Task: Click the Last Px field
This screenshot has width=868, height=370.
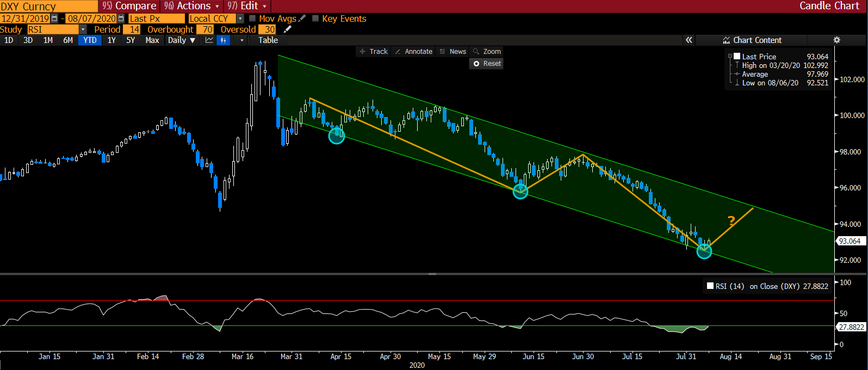Action: coord(157,18)
